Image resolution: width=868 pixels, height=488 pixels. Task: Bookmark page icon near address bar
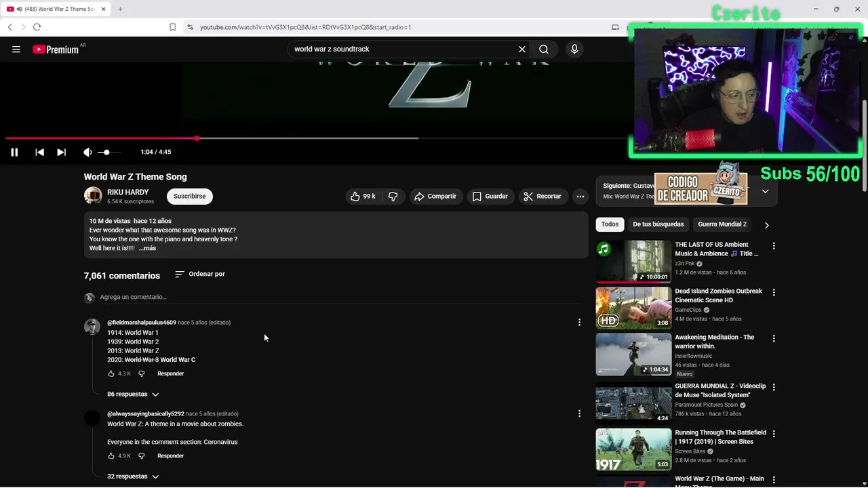(172, 27)
